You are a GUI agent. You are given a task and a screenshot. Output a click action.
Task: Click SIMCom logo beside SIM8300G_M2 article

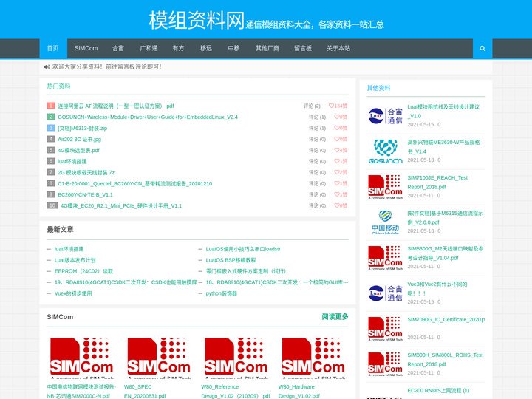pos(385,258)
